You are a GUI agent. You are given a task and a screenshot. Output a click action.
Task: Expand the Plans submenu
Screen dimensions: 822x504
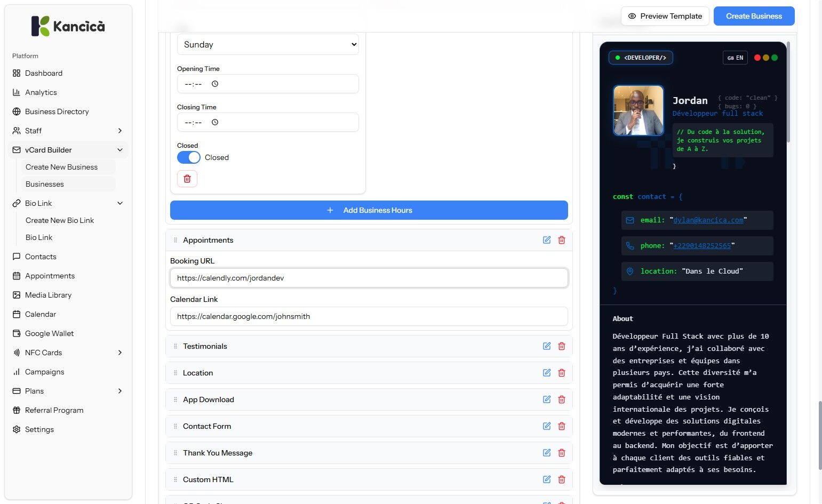(x=120, y=391)
